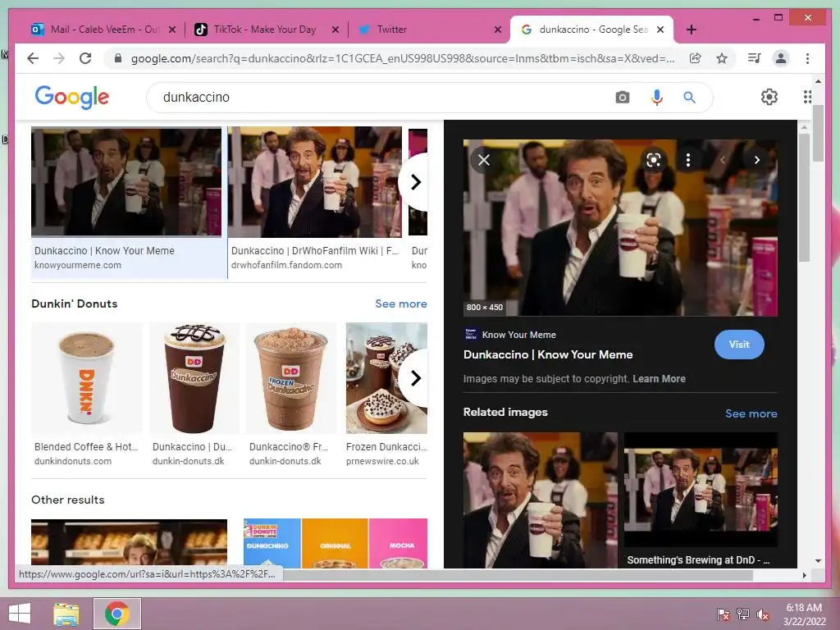Click the padlock site info icon
The height and width of the screenshot is (630, 840).
coord(118,58)
